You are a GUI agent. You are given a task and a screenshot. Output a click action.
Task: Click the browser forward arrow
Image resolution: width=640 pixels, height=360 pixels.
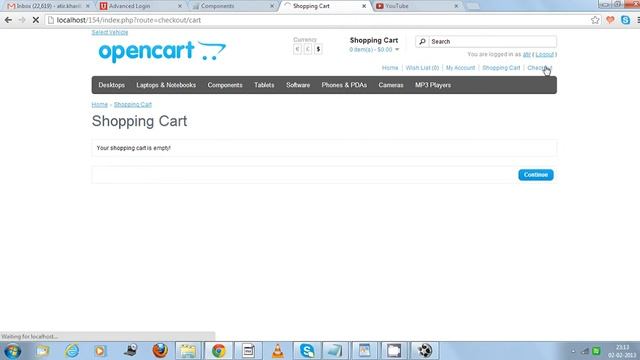point(22,20)
